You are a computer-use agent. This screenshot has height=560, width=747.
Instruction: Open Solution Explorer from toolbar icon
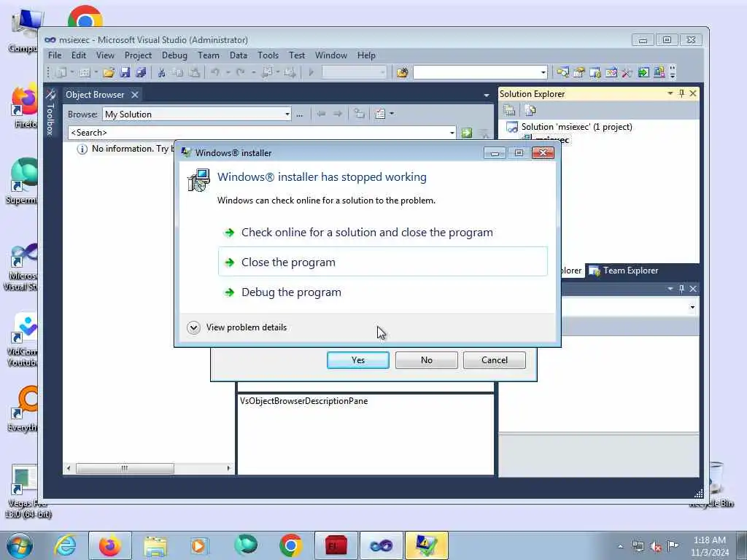tap(562, 72)
